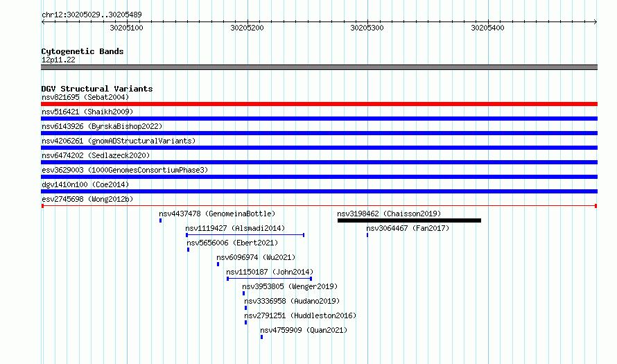Click the 'nsv3336958 (Audano2019)' label
Viewport: 617px width, 364px height.
coord(292,301)
